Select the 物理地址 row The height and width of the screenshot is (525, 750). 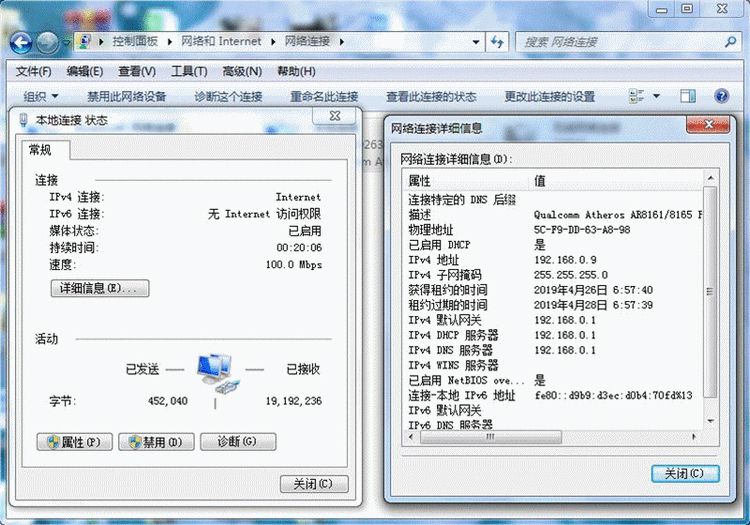(554, 230)
